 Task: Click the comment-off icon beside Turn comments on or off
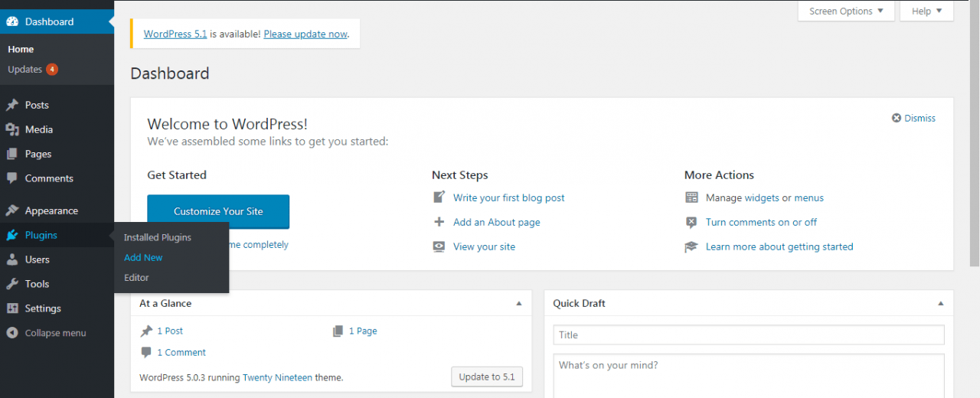tap(691, 222)
